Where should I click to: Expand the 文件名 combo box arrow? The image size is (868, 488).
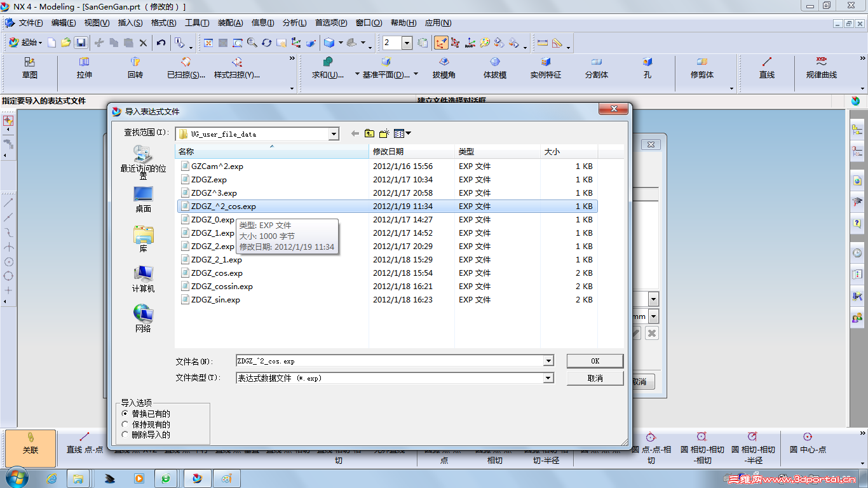[x=548, y=361]
